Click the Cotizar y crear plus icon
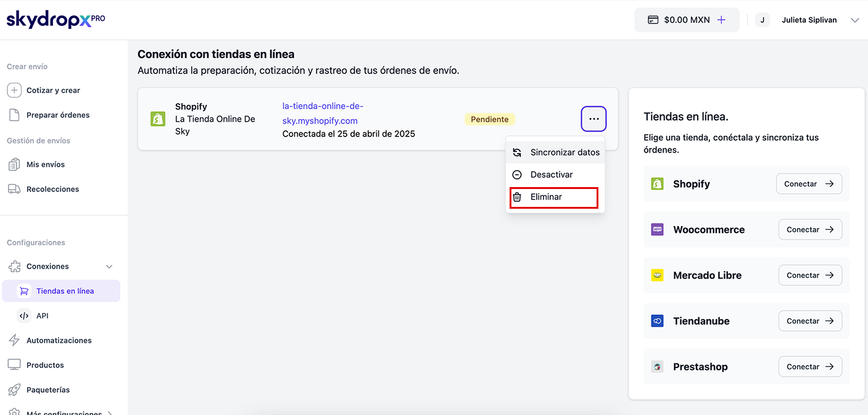The height and width of the screenshot is (415, 868). point(14,90)
